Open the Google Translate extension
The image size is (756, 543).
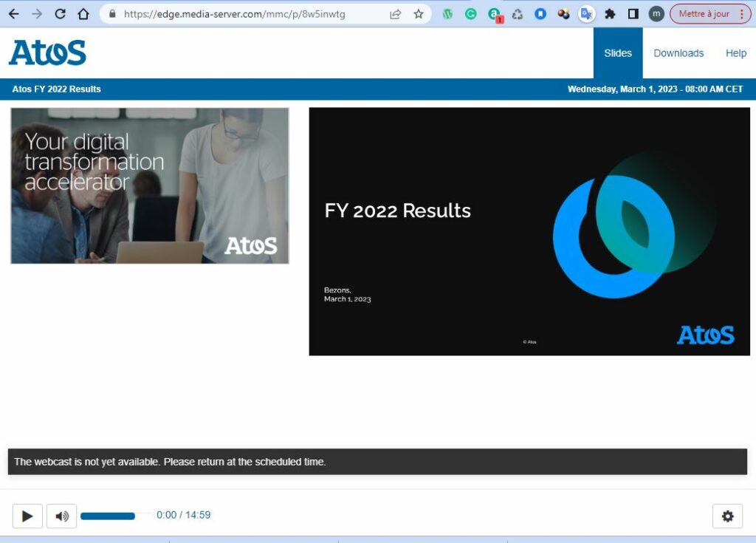pos(587,14)
